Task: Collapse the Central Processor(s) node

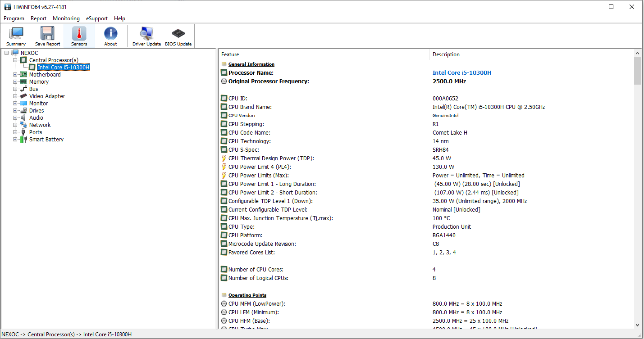Action: [x=15, y=60]
